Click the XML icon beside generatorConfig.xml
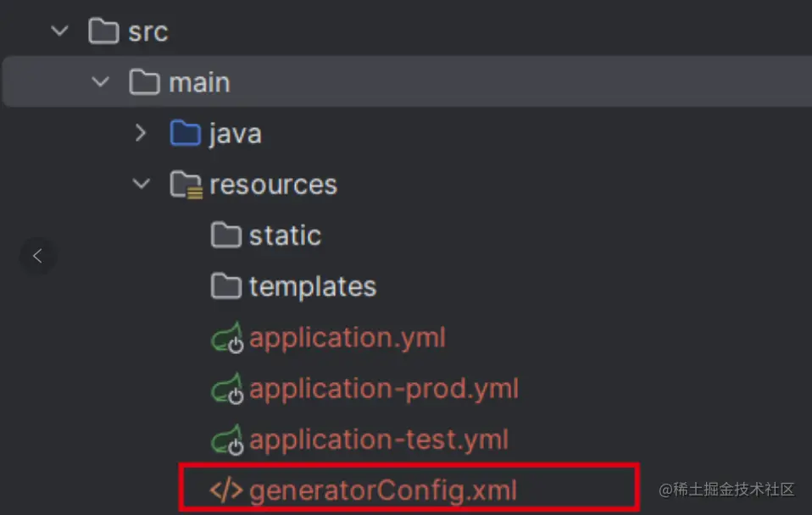This screenshot has width=812, height=515. [x=226, y=490]
